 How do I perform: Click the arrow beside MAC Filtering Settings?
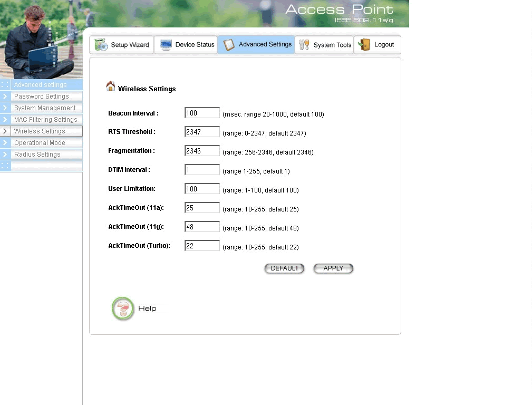pyautogui.click(x=5, y=120)
